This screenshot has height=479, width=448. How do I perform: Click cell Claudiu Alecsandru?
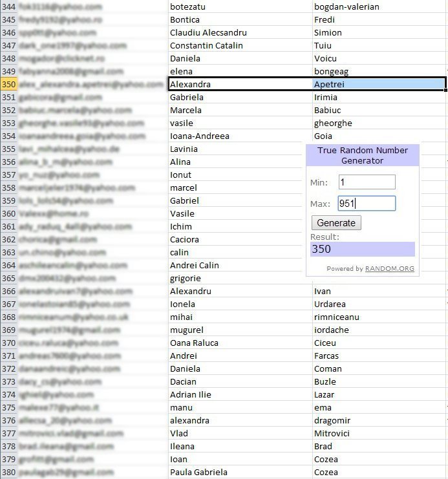point(240,33)
